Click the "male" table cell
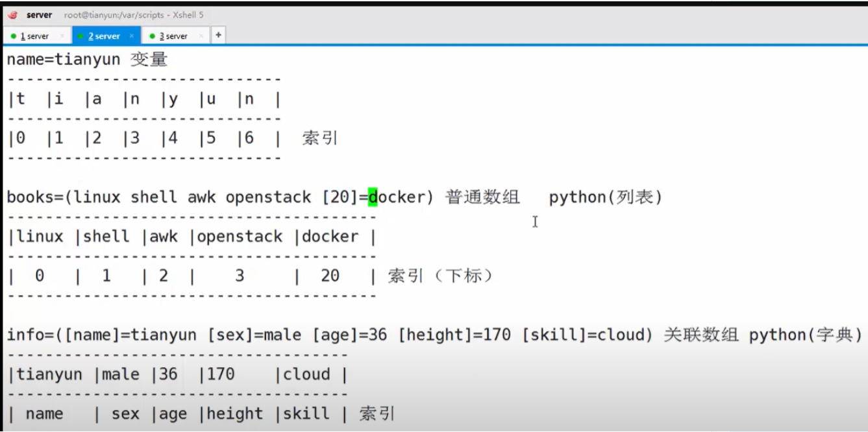This screenshot has width=868, height=432. click(x=121, y=374)
